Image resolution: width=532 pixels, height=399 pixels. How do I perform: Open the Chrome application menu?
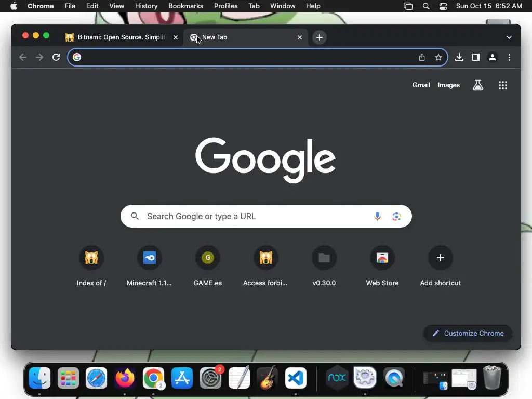pos(41,6)
